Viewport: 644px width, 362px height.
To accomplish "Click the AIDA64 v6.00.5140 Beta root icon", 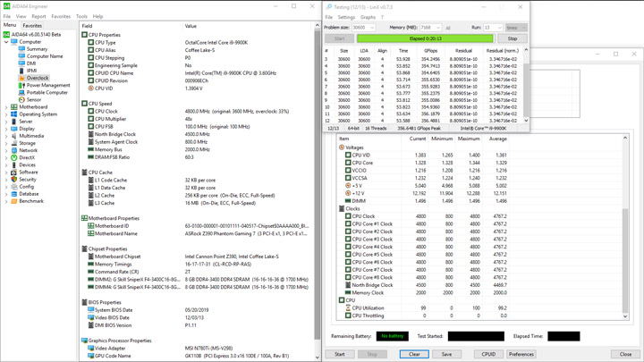I will pos(6,35).
